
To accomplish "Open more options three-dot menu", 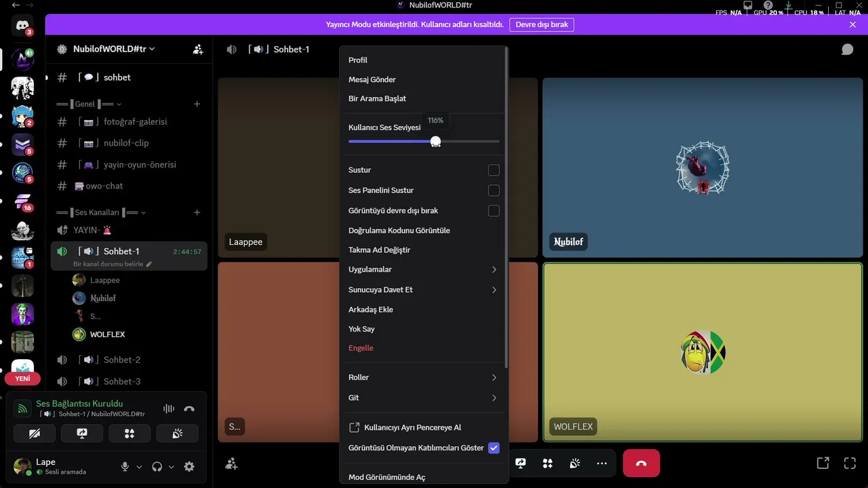I will click(x=601, y=464).
